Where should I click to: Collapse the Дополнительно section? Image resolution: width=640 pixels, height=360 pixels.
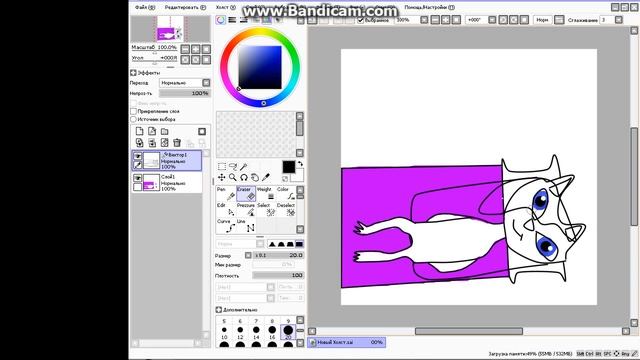pyautogui.click(x=218, y=310)
